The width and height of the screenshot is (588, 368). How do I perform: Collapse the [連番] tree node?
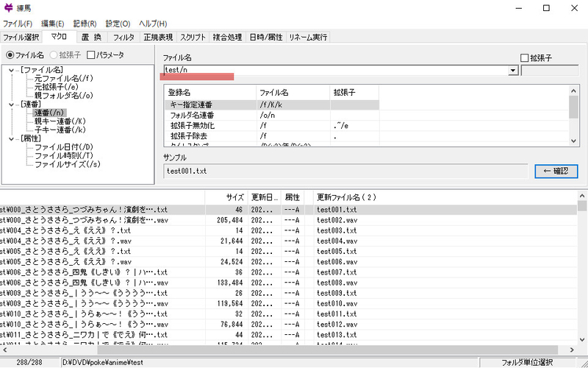point(11,104)
